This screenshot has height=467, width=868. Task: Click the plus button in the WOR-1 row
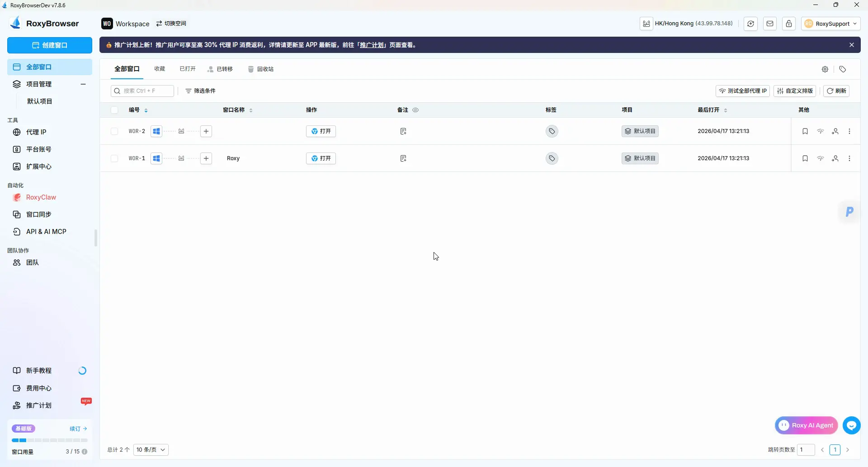[206, 158]
